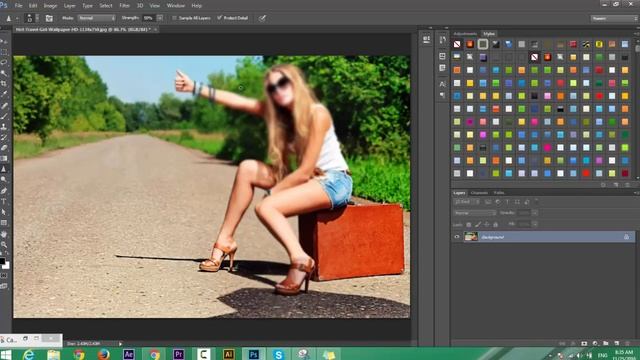Switch to the Paths tab
640x360 pixels.
coord(499,193)
